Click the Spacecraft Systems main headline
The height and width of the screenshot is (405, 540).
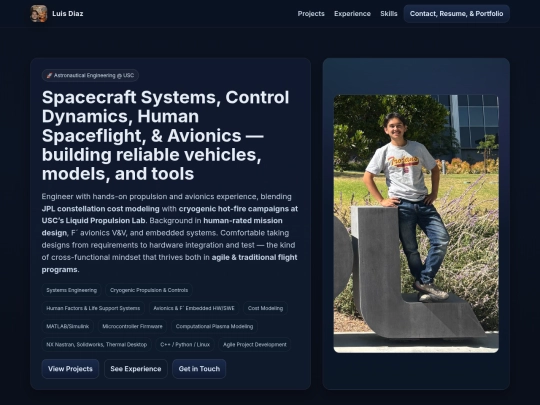click(165, 136)
